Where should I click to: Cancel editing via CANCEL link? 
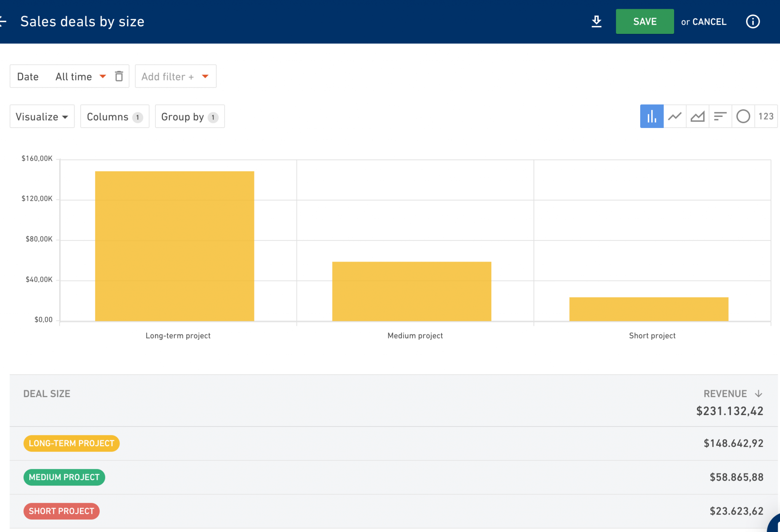point(709,22)
